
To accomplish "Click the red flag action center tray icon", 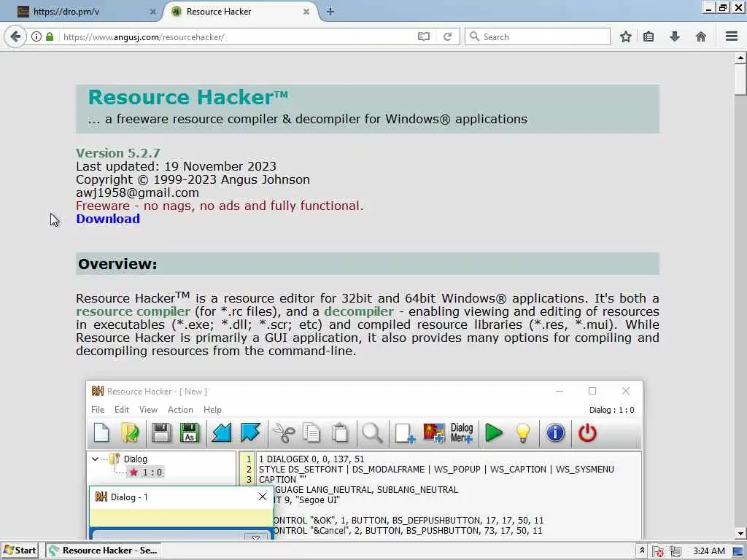I will point(659,551).
